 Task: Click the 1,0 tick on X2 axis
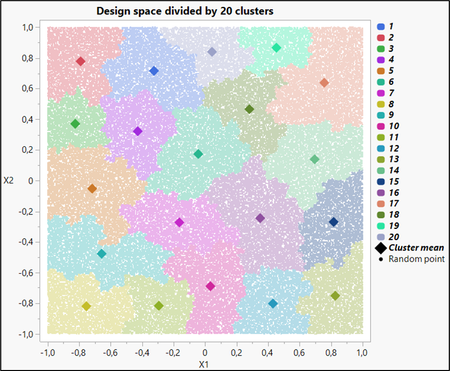pos(28,27)
